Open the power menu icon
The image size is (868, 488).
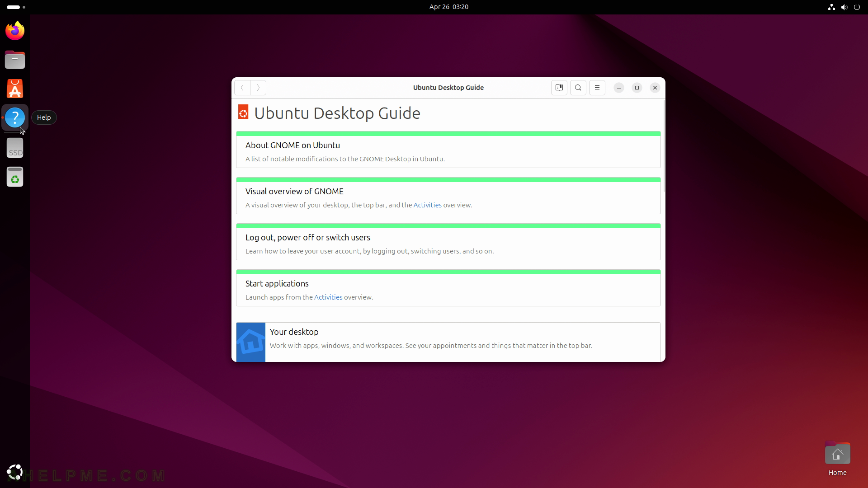click(857, 7)
